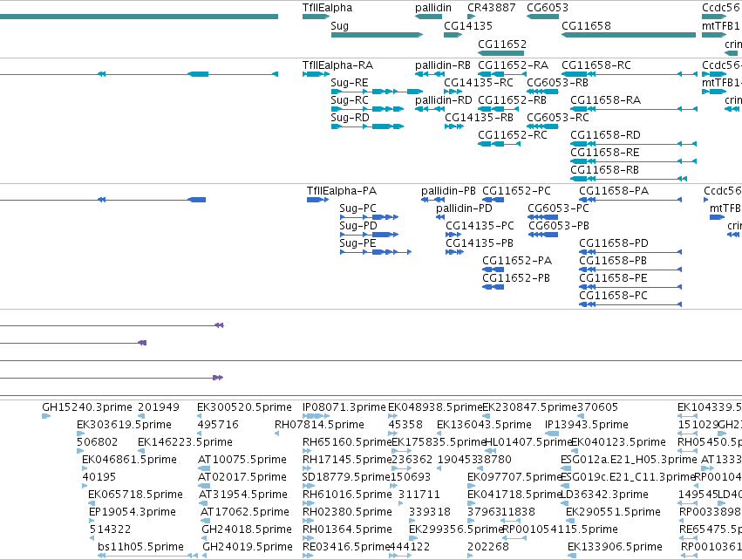Image resolution: width=742 pixels, height=560 pixels.
Task: Select the AT10075.5prime EST
Action: [x=203, y=468]
